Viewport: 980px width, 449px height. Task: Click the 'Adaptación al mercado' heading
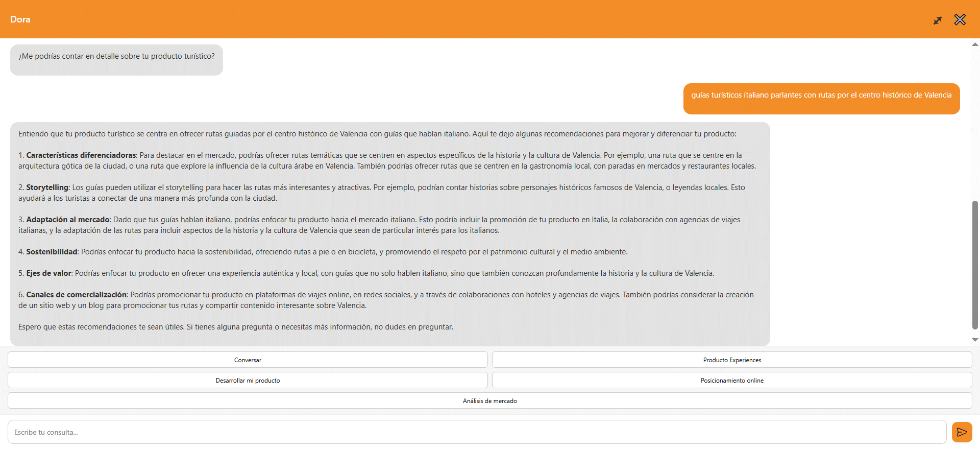pyautogui.click(x=68, y=220)
